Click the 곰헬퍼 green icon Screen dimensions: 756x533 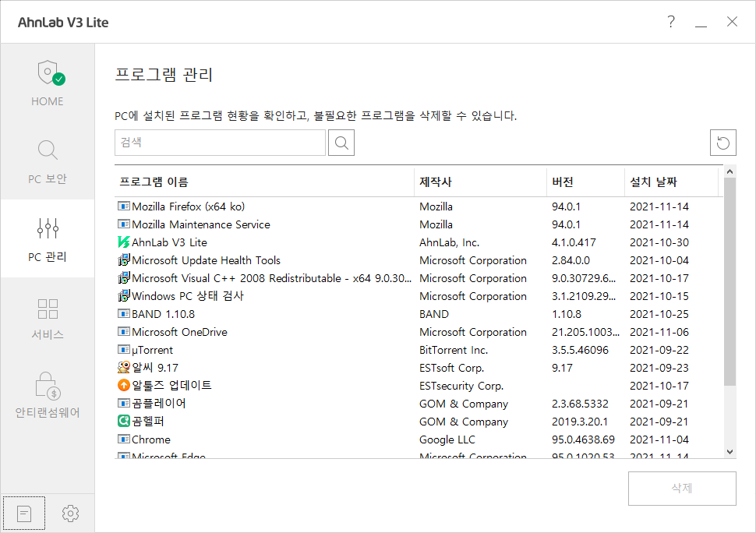point(124,422)
